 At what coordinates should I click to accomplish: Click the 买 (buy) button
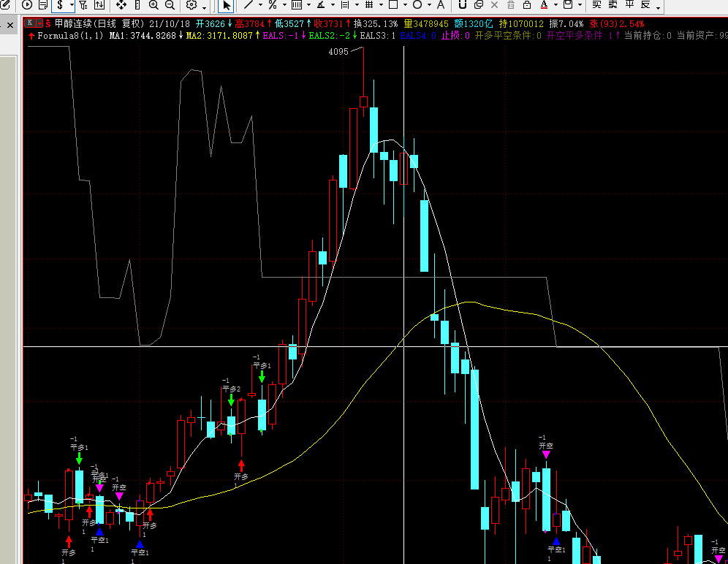597,4
